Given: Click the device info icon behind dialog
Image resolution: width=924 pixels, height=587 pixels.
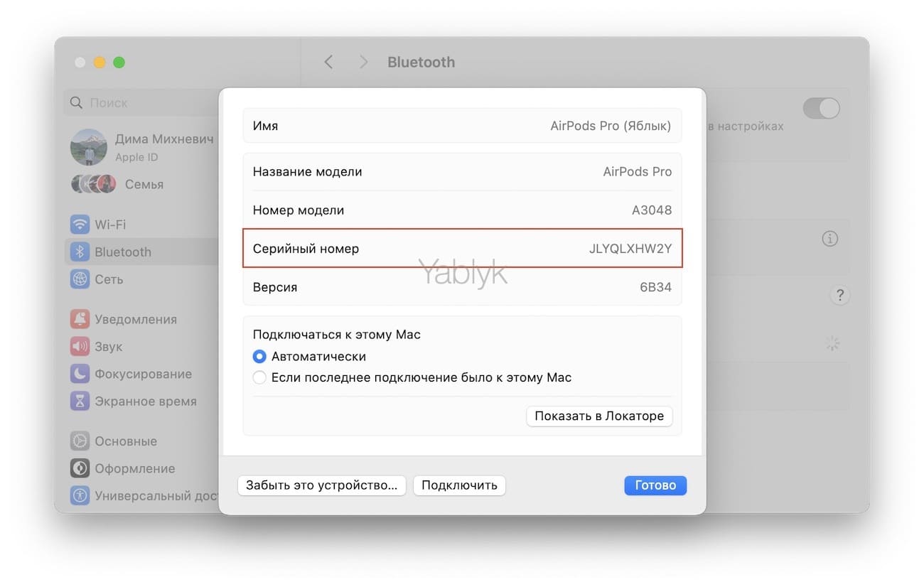Looking at the screenshot, I should coord(829,239).
